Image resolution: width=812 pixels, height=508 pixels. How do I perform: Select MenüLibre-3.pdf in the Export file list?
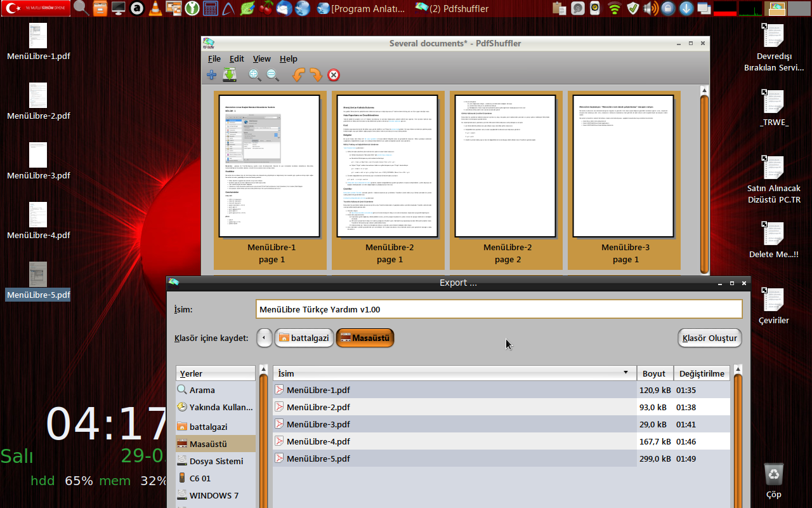click(x=502, y=424)
